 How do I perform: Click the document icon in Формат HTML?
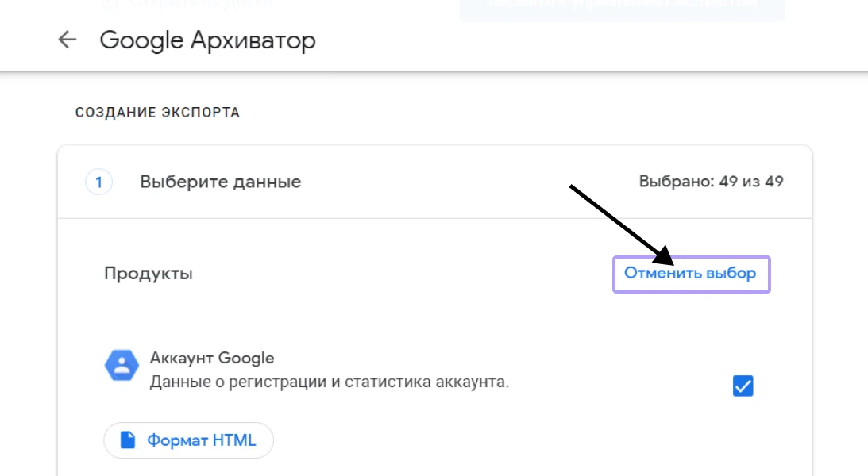pyautogui.click(x=128, y=440)
